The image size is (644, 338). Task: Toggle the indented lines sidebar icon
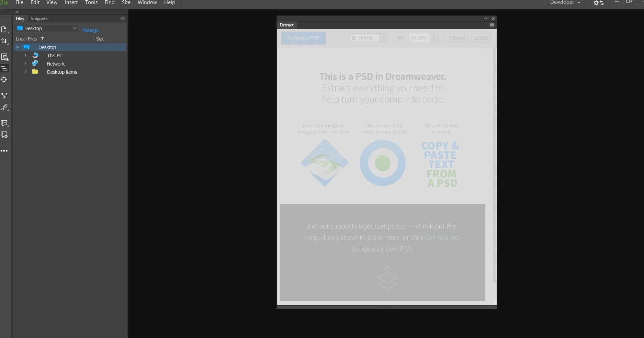[4, 68]
